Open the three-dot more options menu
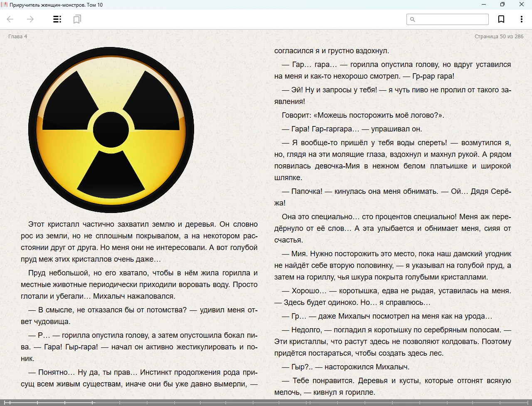 pyautogui.click(x=521, y=19)
